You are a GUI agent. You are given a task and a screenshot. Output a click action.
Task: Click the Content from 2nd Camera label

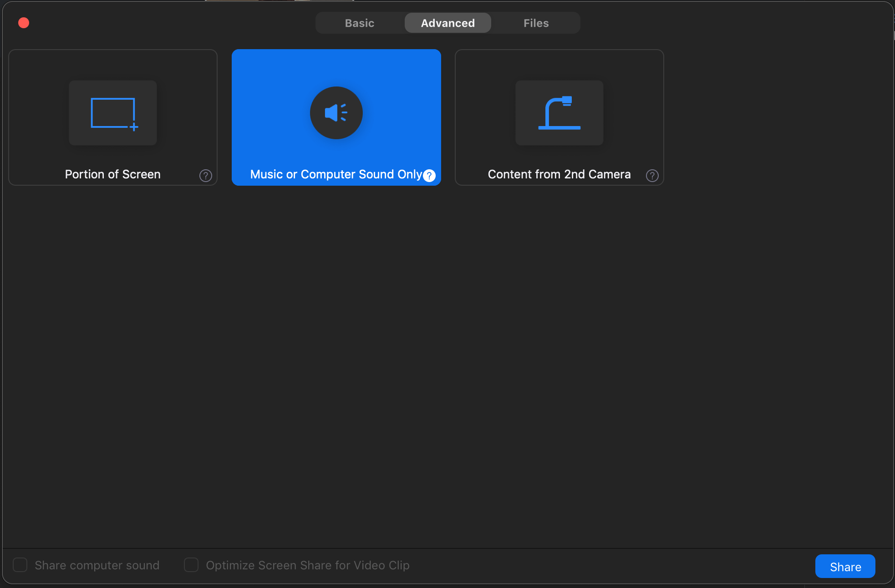click(x=559, y=174)
